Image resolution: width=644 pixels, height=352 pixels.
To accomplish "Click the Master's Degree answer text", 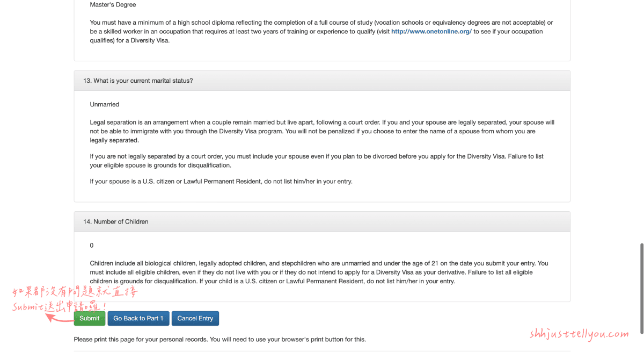I will click(113, 5).
